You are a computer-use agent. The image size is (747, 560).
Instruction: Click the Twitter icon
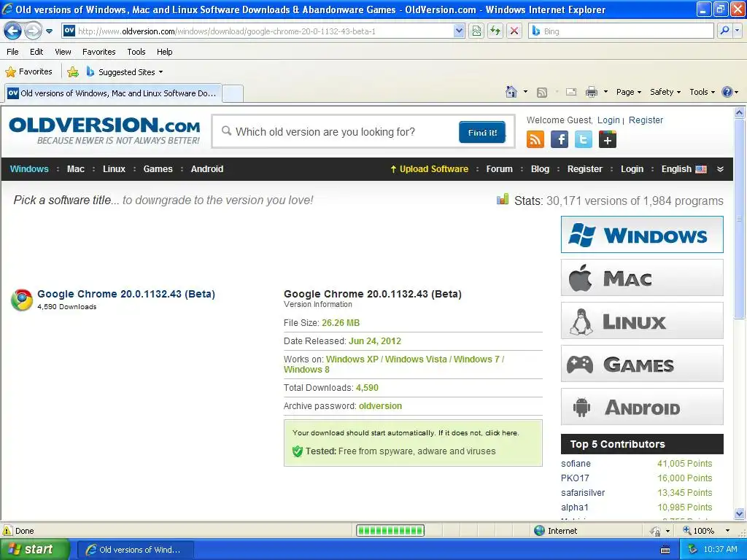click(x=583, y=139)
